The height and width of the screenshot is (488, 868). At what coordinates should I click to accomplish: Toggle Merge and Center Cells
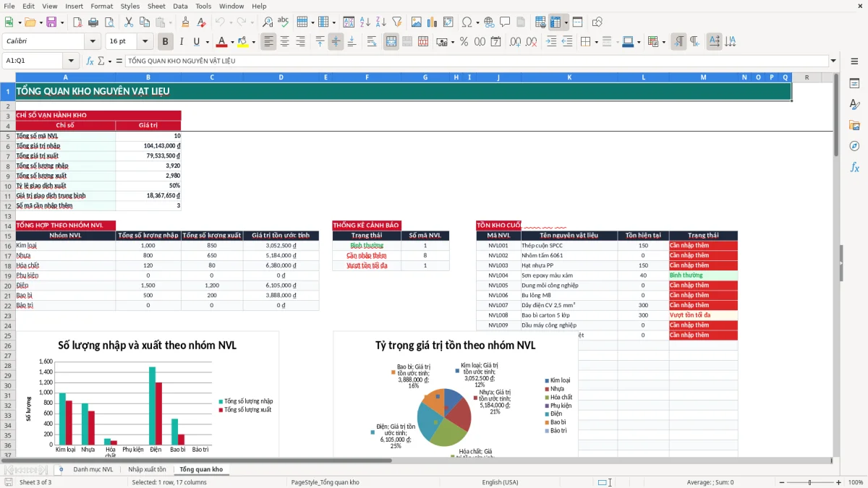tap(391, 42)
